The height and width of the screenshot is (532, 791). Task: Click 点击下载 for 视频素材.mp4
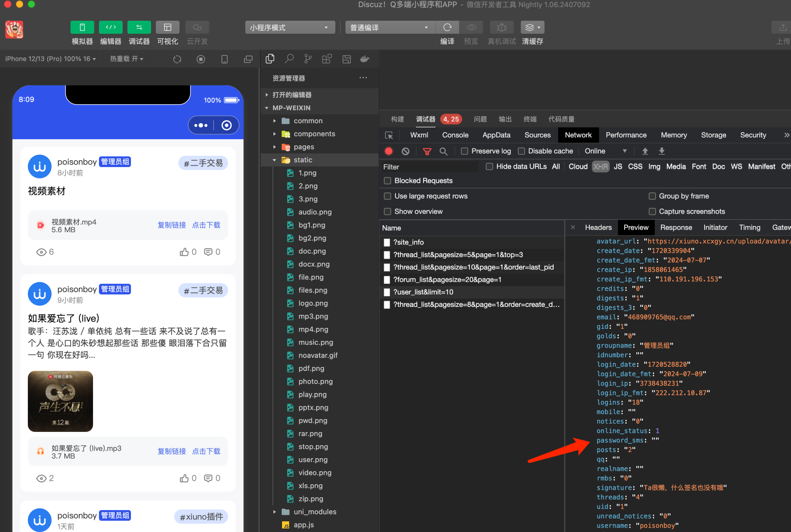(206, 225)
